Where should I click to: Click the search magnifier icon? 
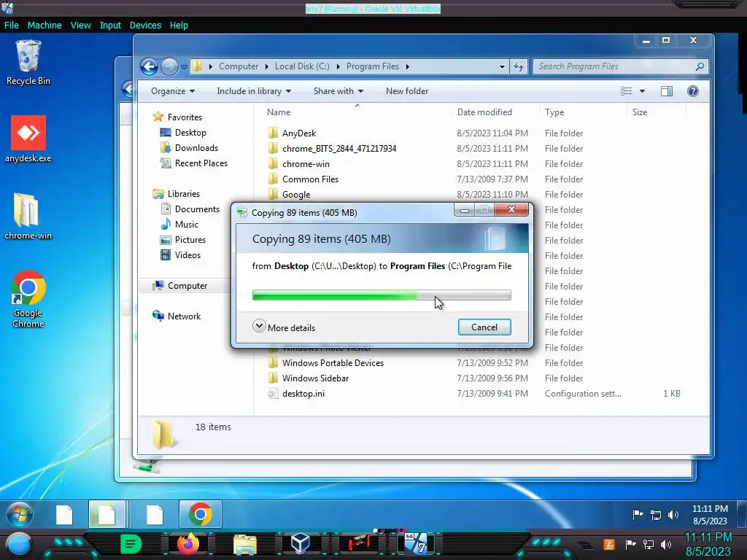point(700,66)
